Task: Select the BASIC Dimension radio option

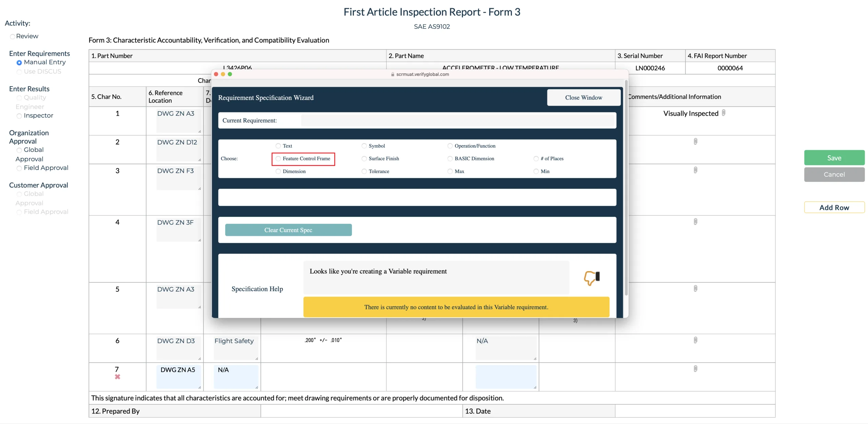Action: point(450,158)
